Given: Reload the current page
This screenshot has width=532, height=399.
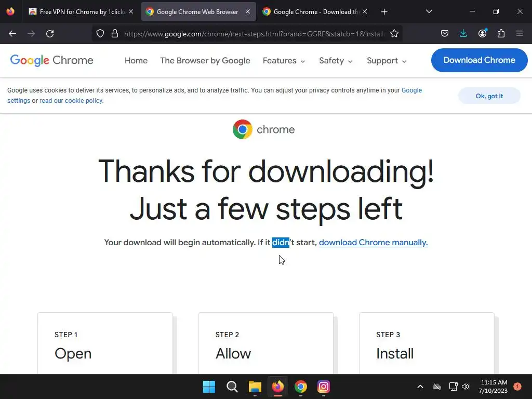Looking at the screenshot, I should coord(50,34).
